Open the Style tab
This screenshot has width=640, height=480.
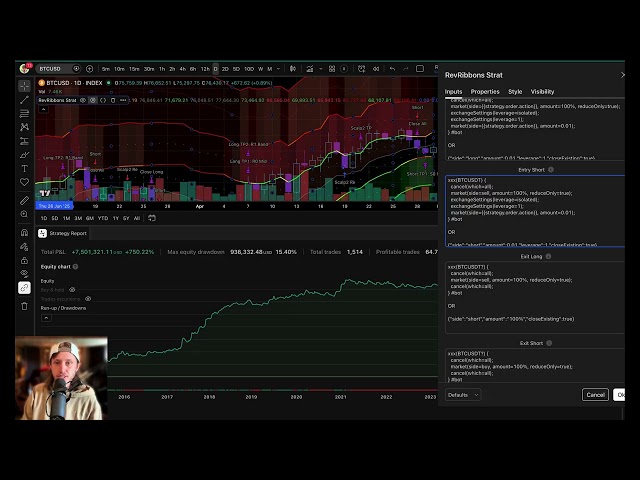(515, 91)
